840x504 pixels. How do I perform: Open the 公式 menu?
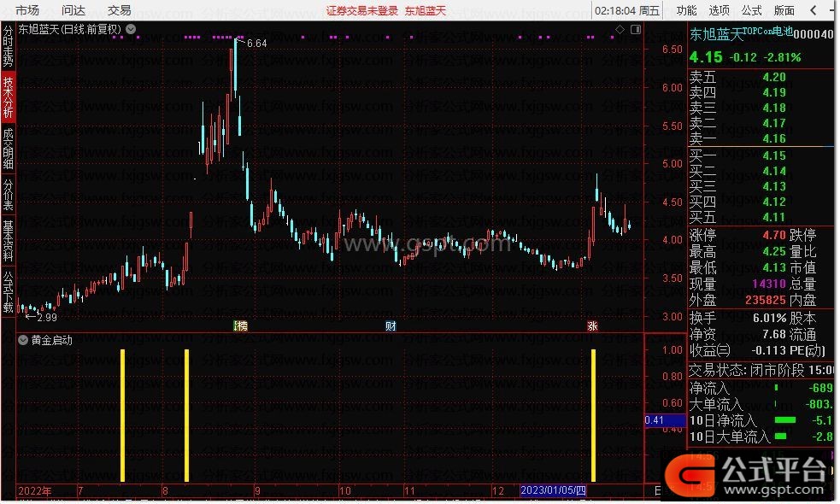pos(752,10)
